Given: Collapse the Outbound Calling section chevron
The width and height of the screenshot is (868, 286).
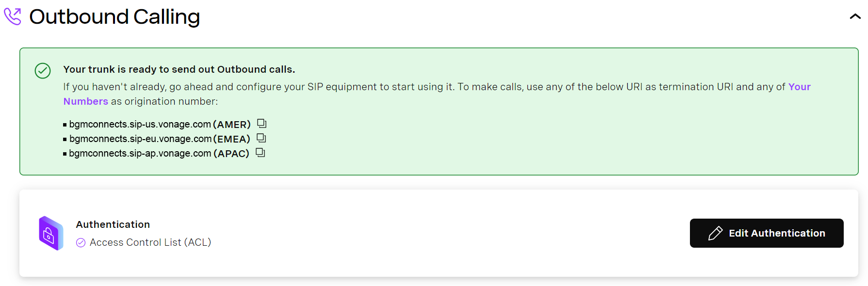Looking at the screenshot, I should (x=855, y=16).
